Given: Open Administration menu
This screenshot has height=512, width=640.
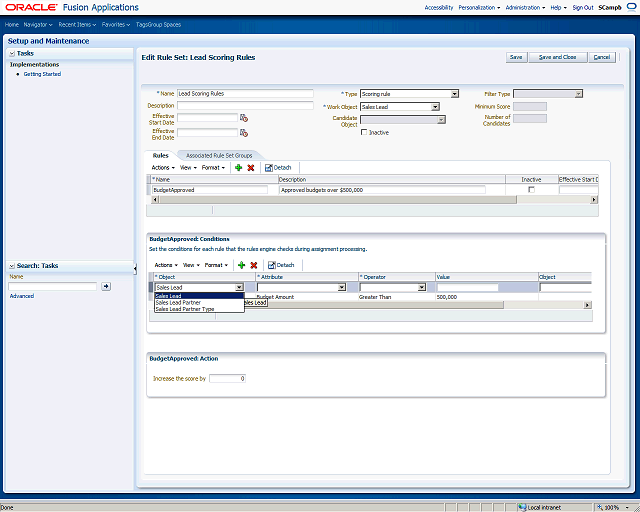Looking at the screenshot, I should 525,7.
